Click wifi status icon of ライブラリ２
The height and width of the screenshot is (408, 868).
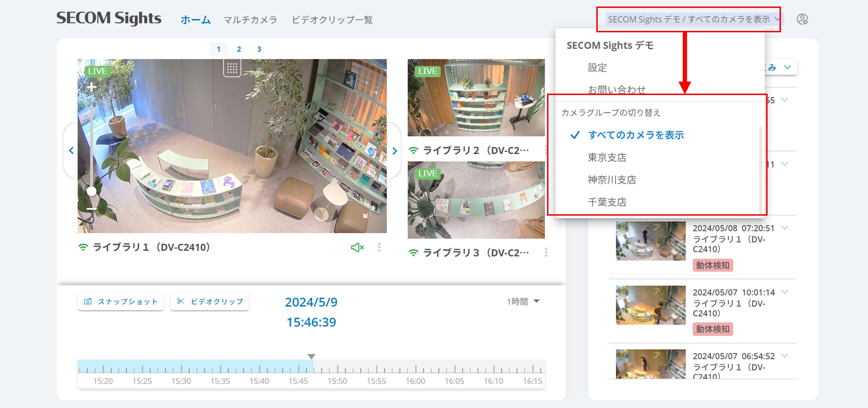(414, 150)
